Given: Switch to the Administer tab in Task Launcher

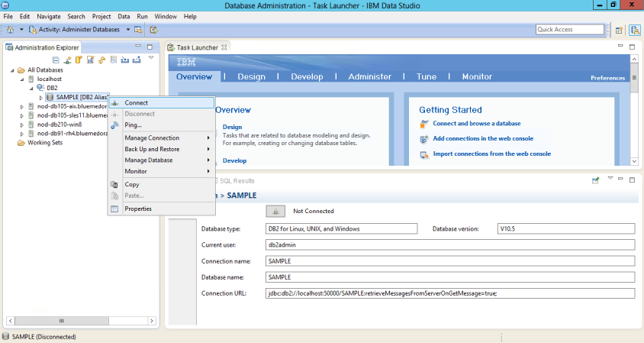Looking at the screenshot, I should 369,76.
